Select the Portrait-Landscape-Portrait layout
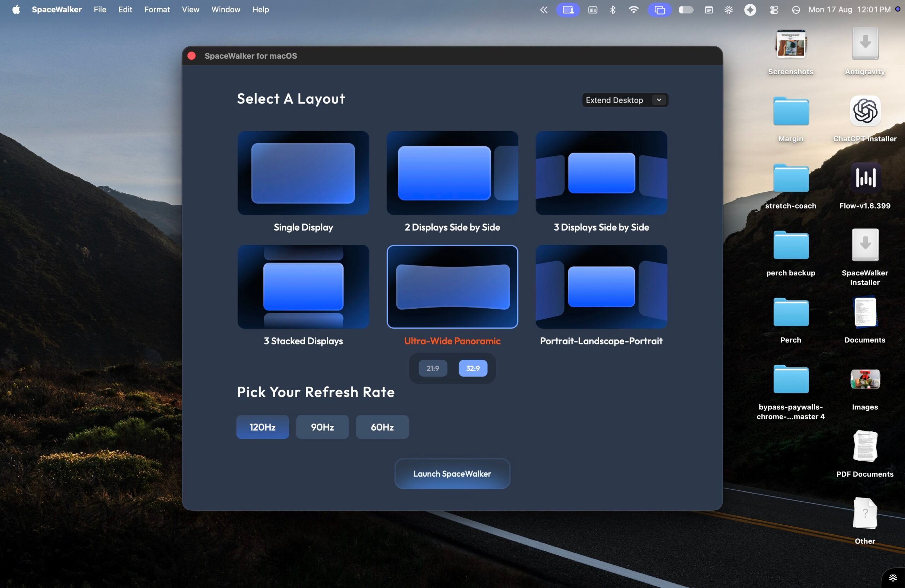This screenshot has width=905, height=588. (601, 287)
